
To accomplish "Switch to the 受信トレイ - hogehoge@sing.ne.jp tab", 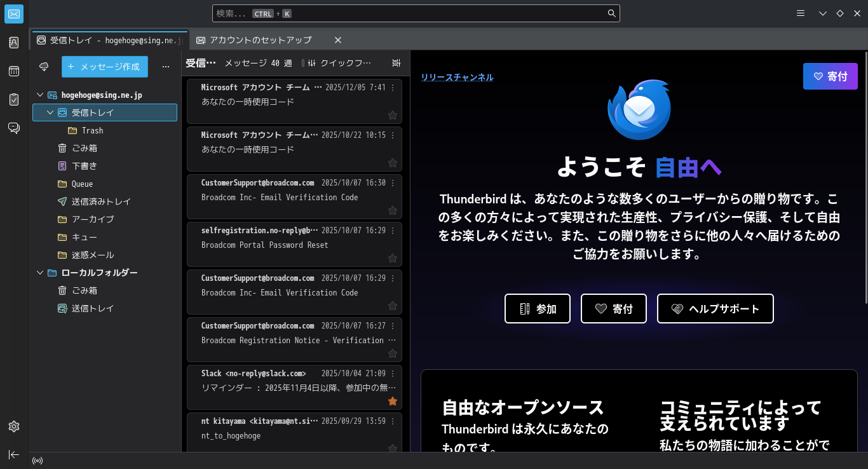I will tap(110, 40).
